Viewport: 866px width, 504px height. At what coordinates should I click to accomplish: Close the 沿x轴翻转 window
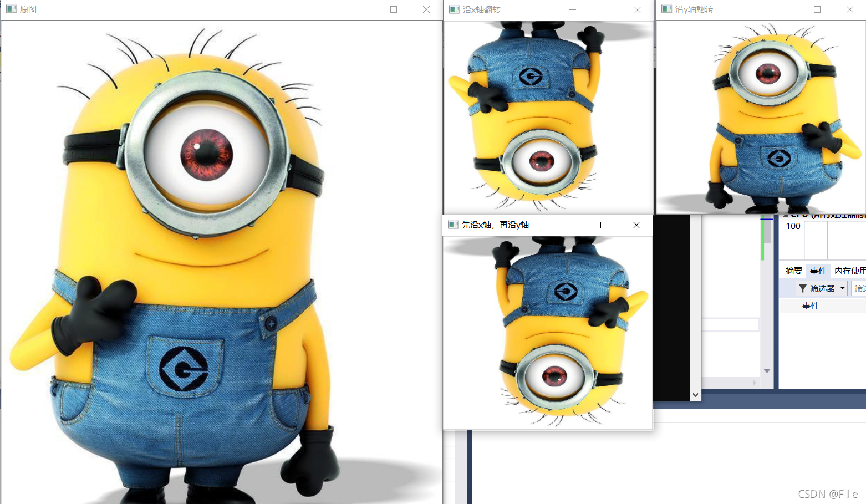(x=638, y=10)
